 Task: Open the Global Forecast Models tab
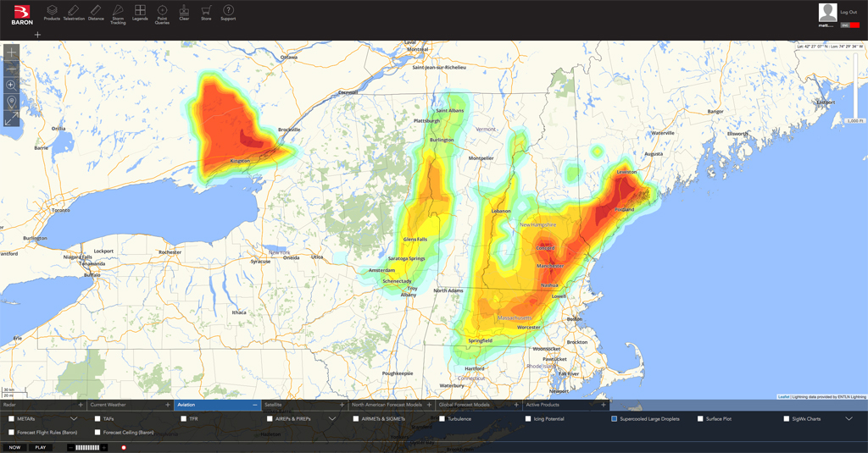click(x=479, y=405)
